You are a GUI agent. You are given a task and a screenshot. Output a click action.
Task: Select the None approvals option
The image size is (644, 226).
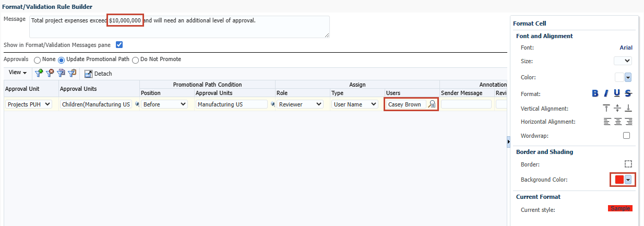[37, 60]
